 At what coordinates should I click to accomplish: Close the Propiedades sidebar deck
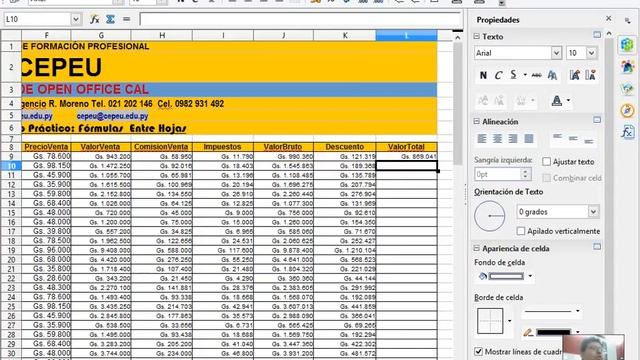click(x=609, y=18)
